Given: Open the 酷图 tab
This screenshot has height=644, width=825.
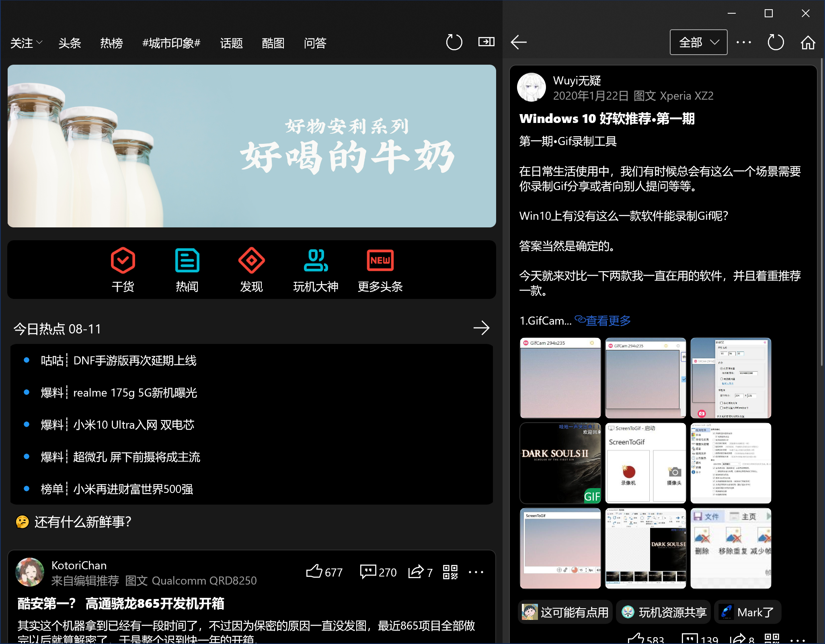Looking at the screenshot, I should tap(273, 43).
